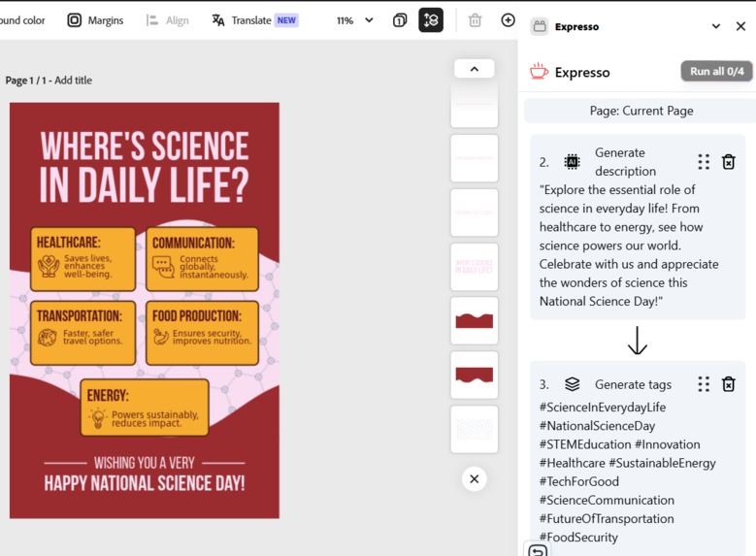Select the dotted pattern layer thumbnail
Viewport: 756px width, 556px height.
pos(475,429)
